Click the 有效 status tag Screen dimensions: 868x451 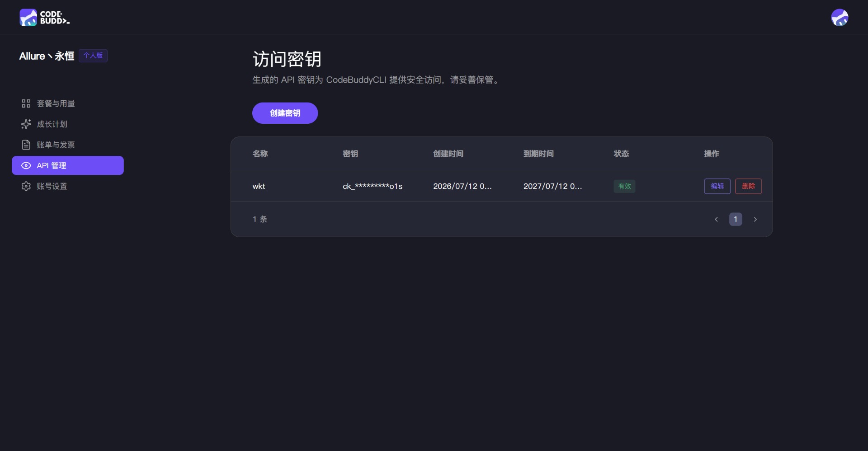(x=624, y=186)
